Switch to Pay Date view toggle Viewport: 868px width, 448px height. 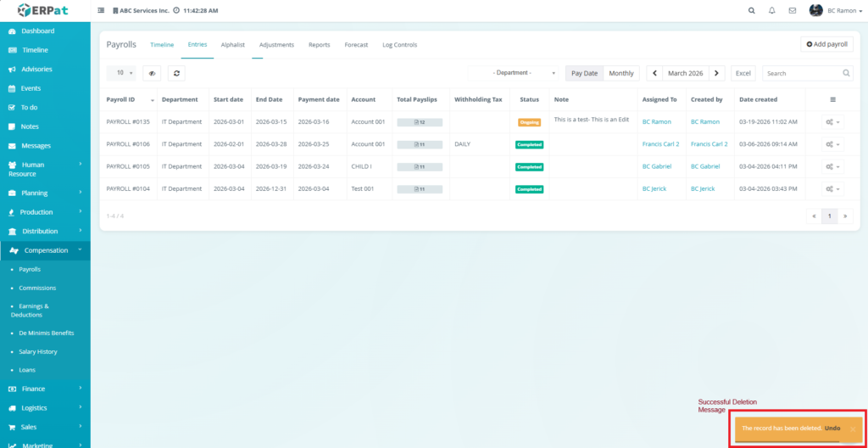pyautogui.click(x=584, y=74)
